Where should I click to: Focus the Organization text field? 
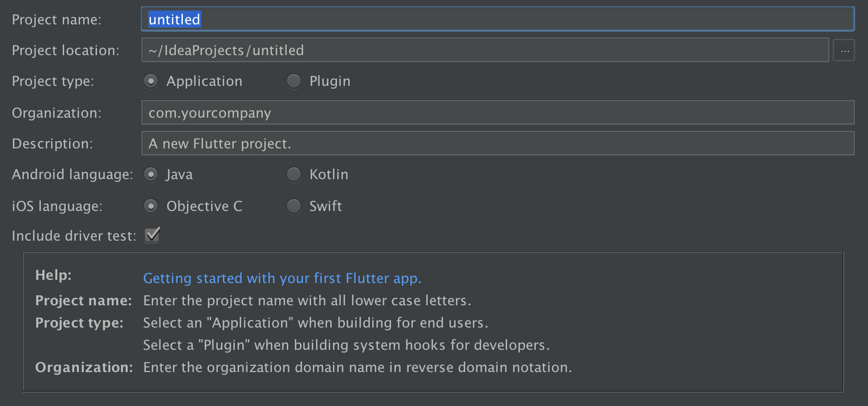click(497, 113)
